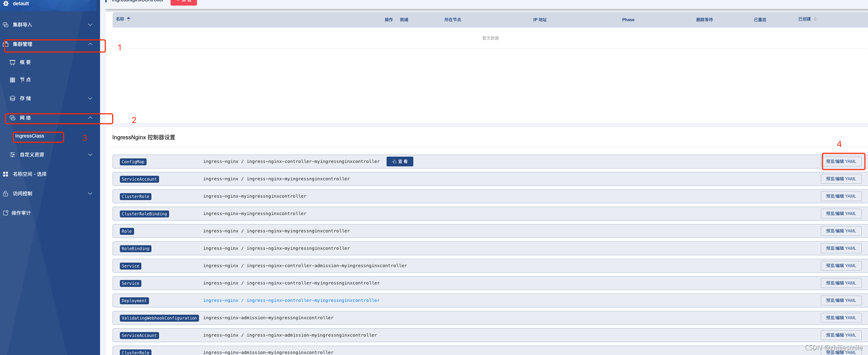The height and width of the screenshot is (355, 868).
Task: Open 预览/编辑 YAML for Role row
Action: click(841, 231)
